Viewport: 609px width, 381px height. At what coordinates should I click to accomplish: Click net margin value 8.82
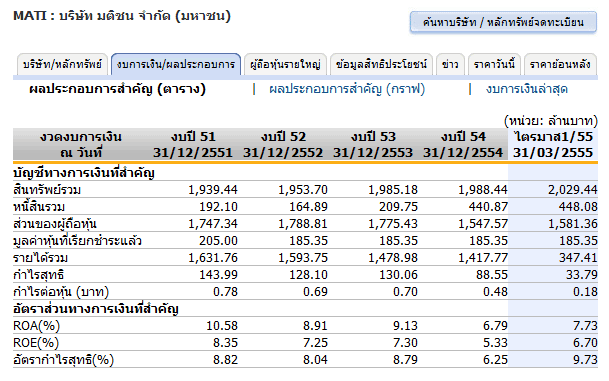point(225,360)
